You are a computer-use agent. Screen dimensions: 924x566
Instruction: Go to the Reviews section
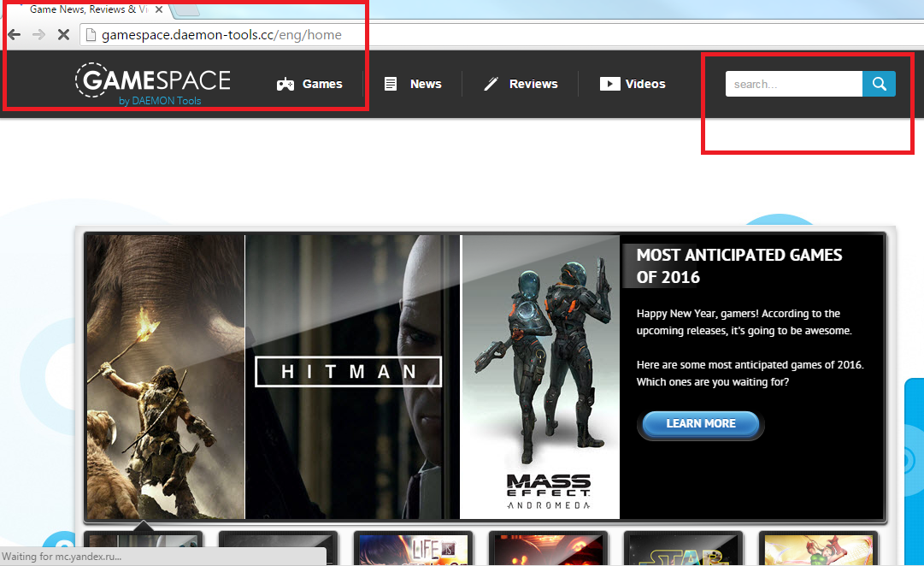(x=533, y=84)
